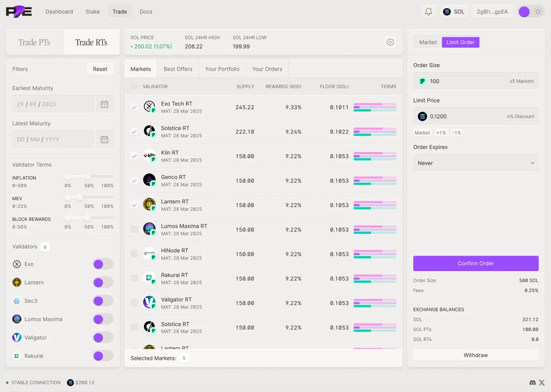Click the Withdraw button
Viewport: 551px width, 392px height.
coord(476,355)
